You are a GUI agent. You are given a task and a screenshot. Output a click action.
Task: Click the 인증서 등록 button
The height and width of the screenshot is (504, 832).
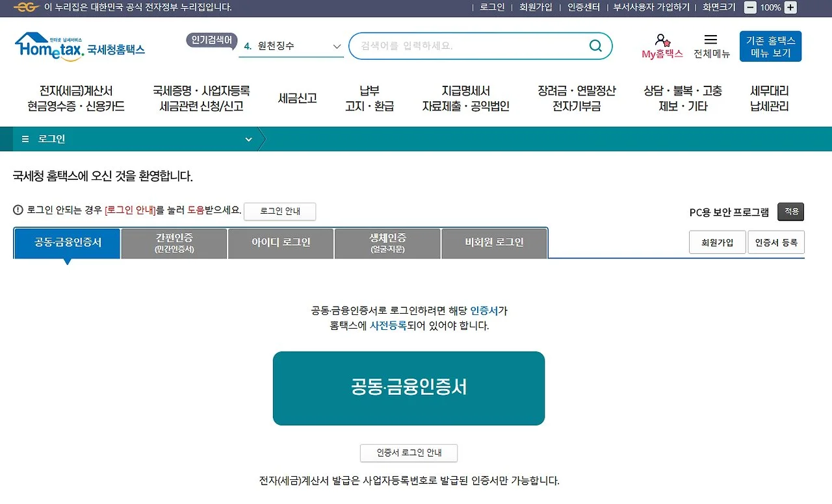776,242
